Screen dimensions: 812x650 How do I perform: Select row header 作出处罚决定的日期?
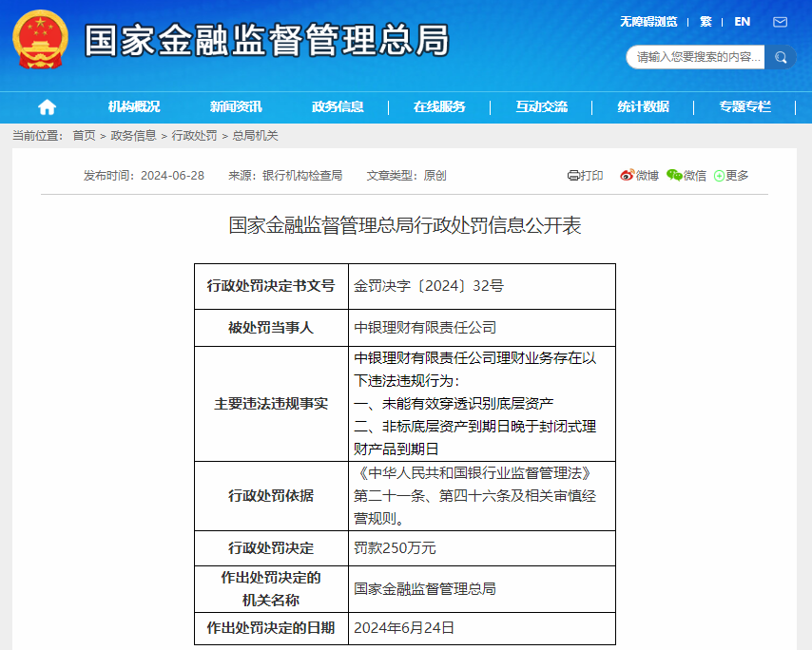(271, 628)
